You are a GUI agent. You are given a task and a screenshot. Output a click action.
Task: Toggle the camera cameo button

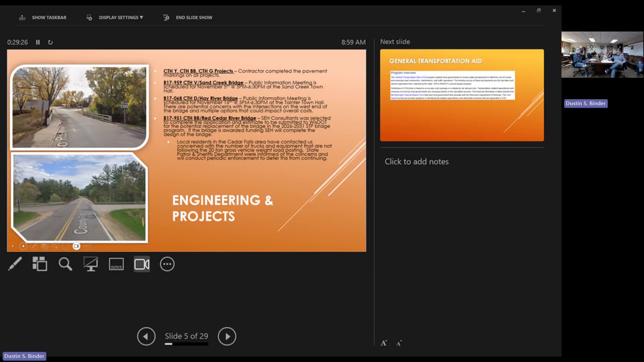[142, 264]
